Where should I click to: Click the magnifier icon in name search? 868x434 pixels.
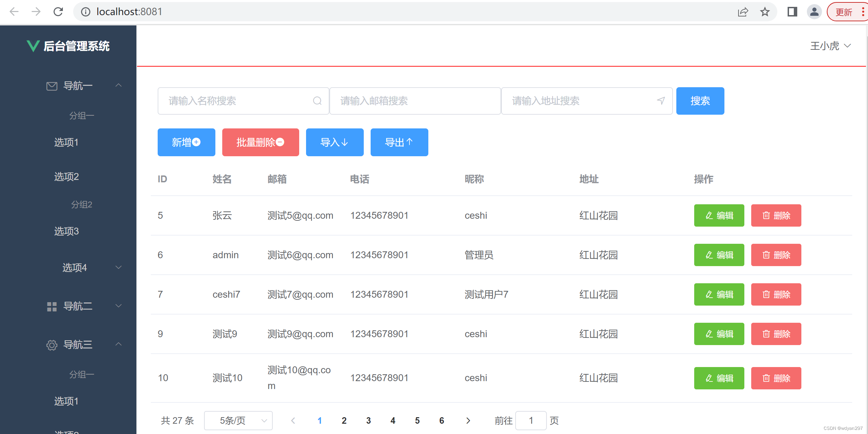(x=317, y=101)
